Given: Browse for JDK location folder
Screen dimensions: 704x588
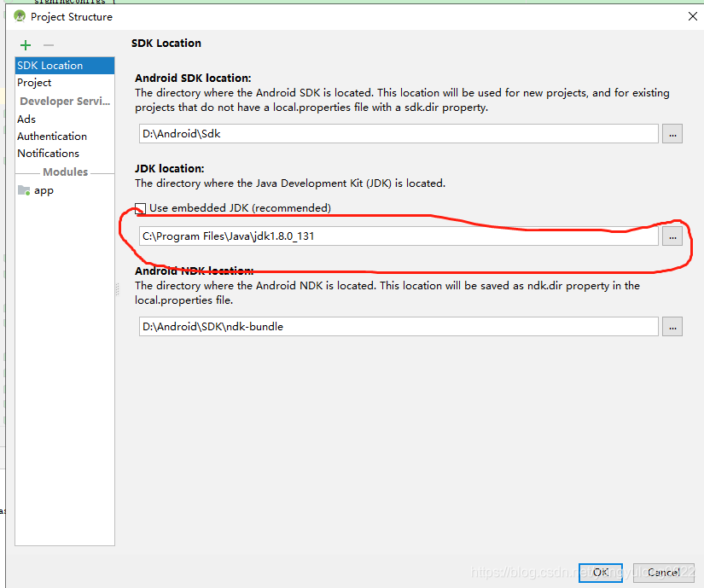Looking at the screenshot, I should (672, 236).
